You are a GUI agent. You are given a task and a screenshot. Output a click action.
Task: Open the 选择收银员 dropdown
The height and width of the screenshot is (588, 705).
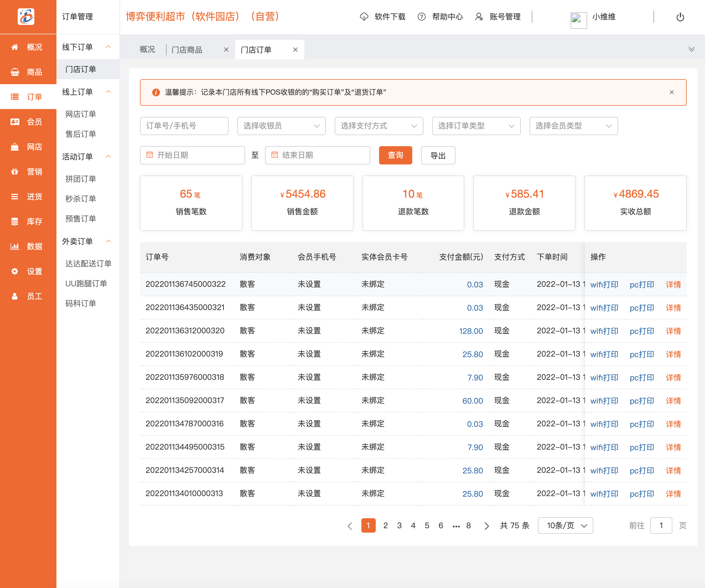281,126
